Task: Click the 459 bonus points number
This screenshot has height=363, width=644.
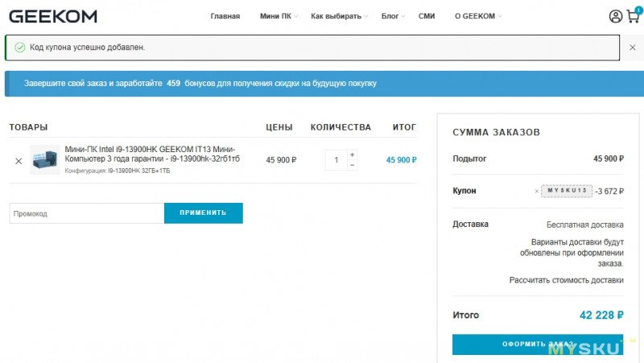Action: coord(173,83)
